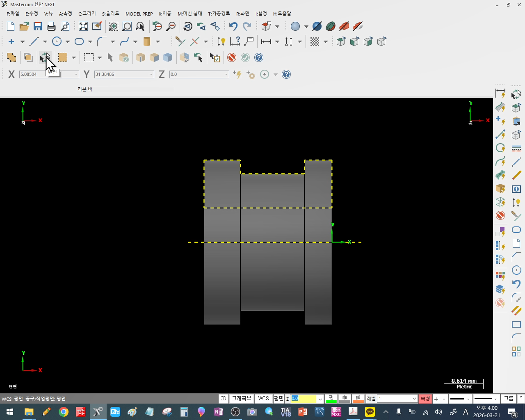Open print preview magnifier page icon
Screen dimensions: 525x420
click(65, 26)
